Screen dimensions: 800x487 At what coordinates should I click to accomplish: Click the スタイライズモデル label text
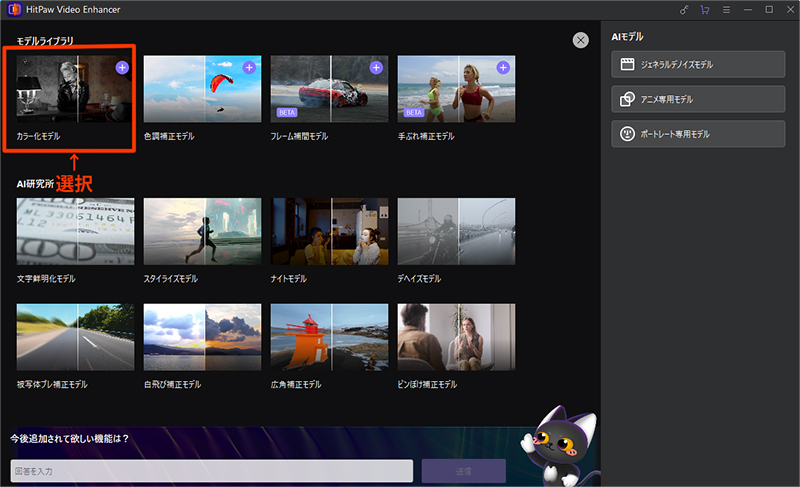[170, 278]
